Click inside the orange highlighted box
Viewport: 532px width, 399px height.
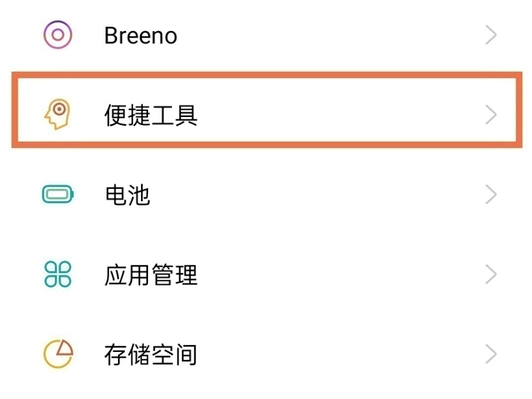(337, 114)
